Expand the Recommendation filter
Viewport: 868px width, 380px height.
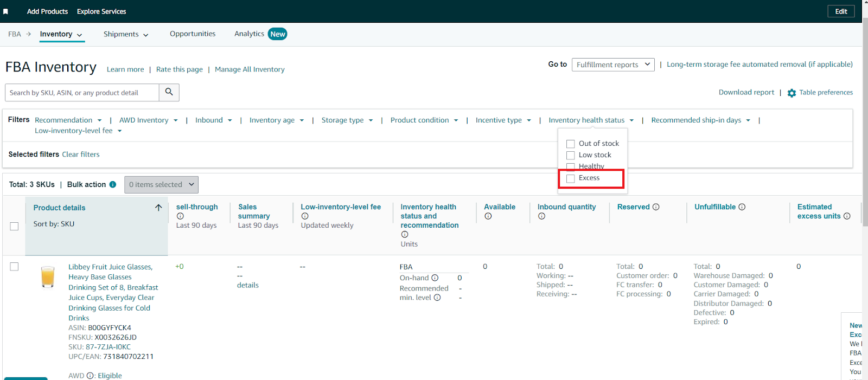click(x=68, y=120)
